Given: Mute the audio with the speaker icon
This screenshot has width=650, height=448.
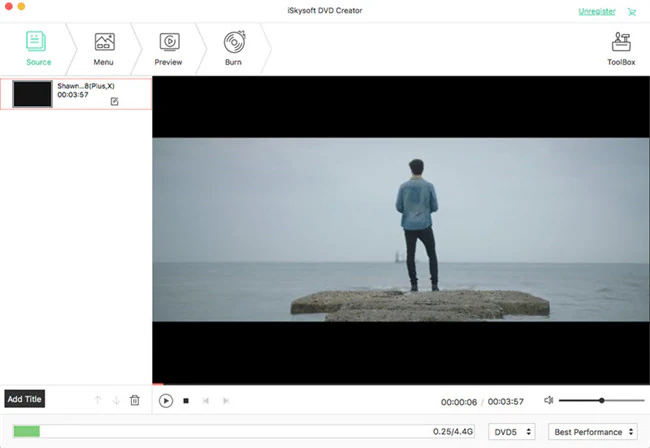Looking at the screenshot, I should (548, 400).
